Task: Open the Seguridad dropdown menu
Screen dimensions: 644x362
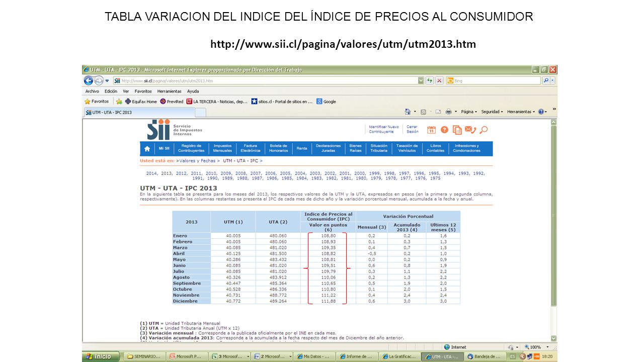Action: (492, 112)
